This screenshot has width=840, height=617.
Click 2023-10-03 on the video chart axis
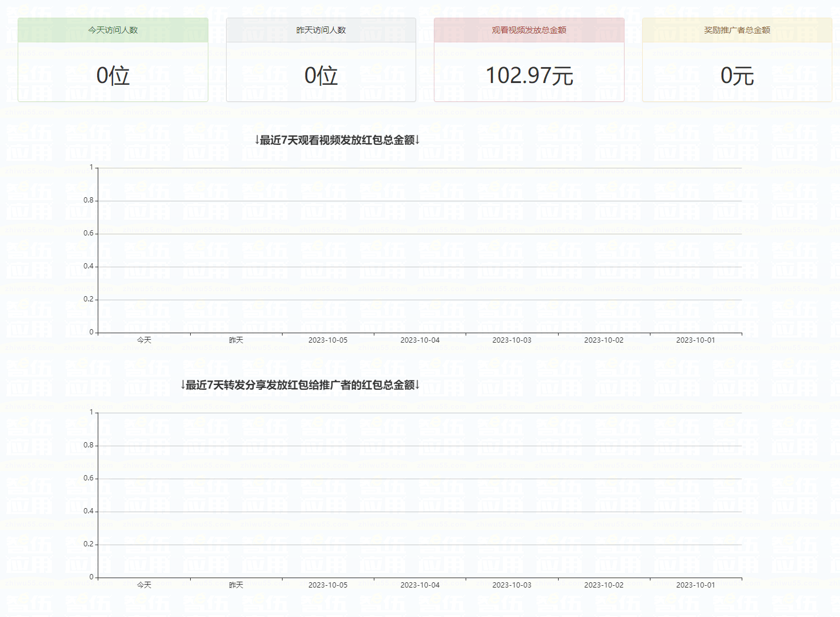click(512, 340)
